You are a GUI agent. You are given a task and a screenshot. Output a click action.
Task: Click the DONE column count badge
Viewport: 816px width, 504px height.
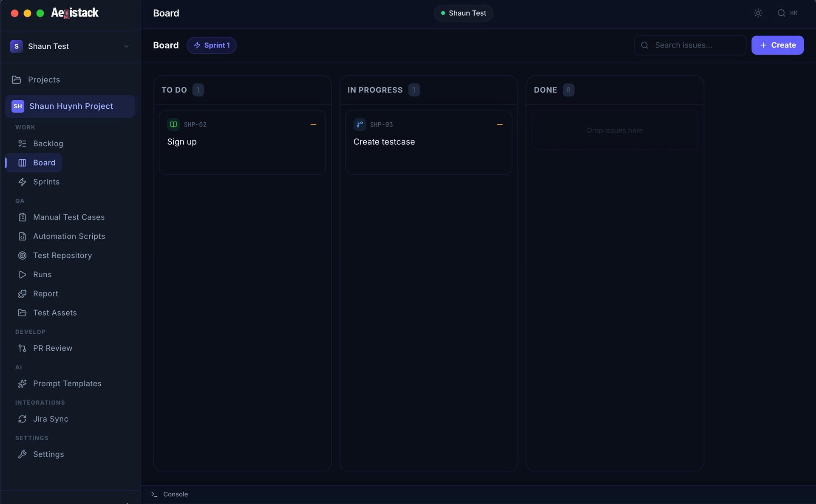568,90
